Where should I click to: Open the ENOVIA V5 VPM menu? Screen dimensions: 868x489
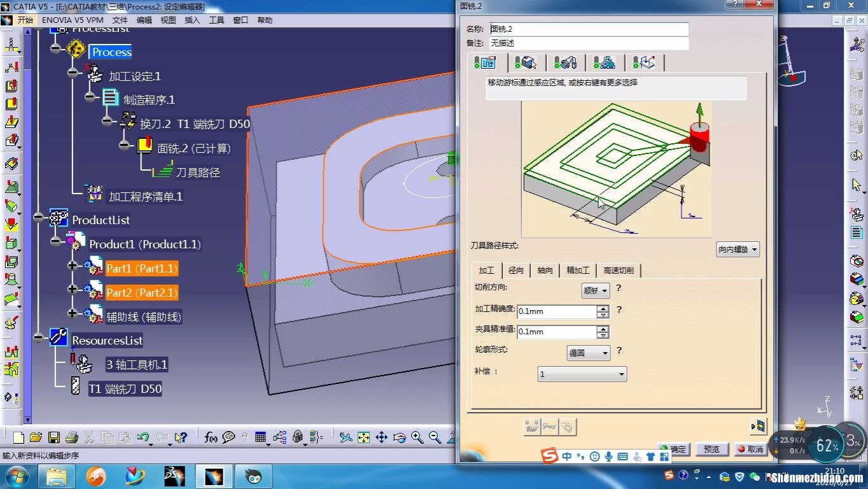73,20
